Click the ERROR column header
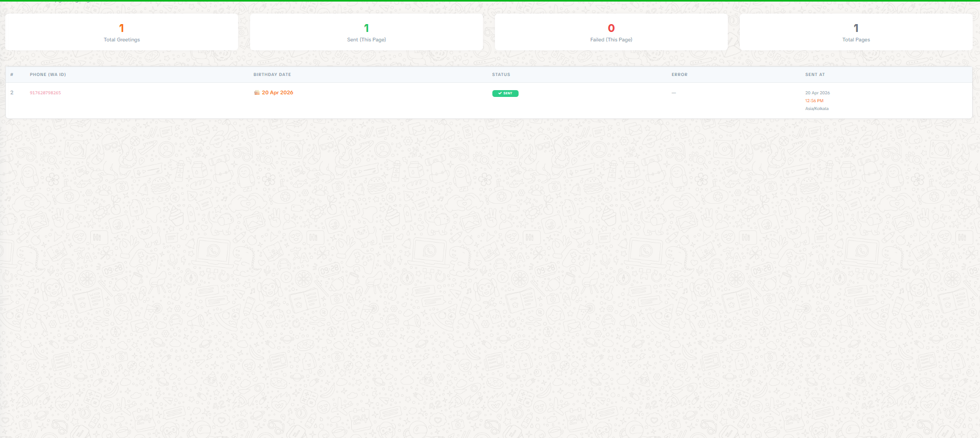Viewport: 980px width, 438px height. 680,74
